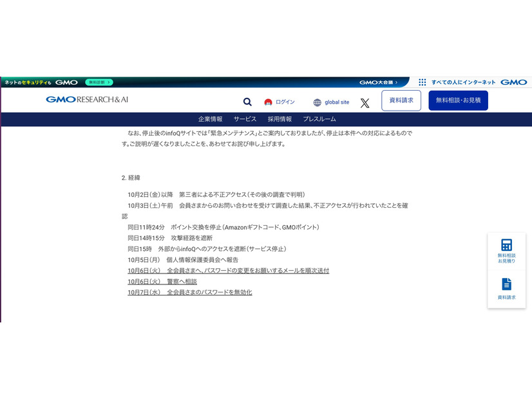Click the 同日11時24分 ポイント交換を停止 line

pyautogui.click(x=223, y=227)
